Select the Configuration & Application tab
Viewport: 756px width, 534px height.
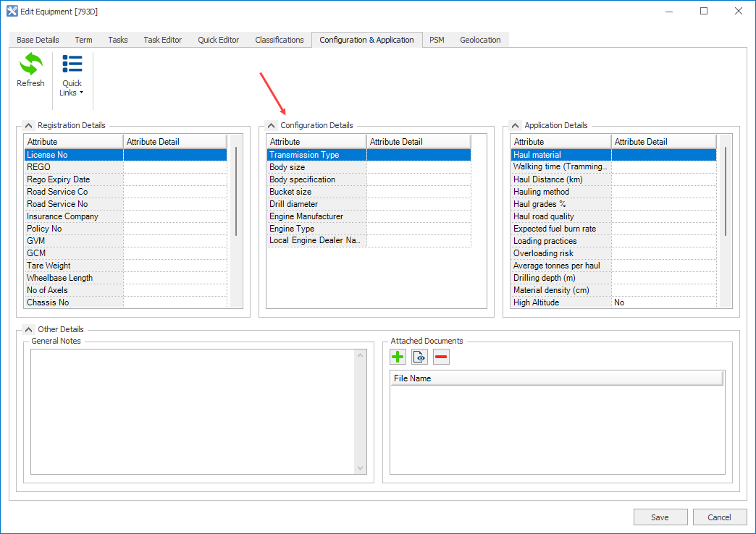point(366,40)
